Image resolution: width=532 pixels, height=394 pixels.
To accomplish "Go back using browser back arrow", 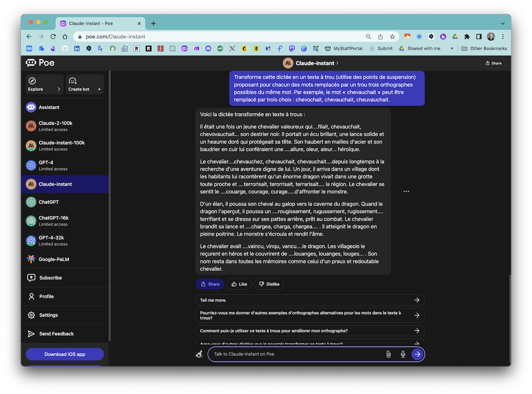I will [x=29, y=36].
